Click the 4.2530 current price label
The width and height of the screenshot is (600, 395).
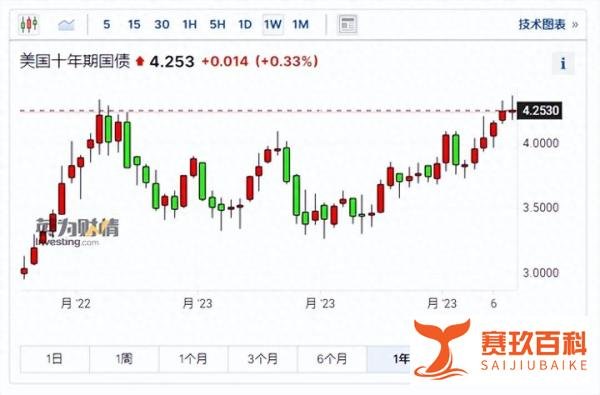click(539, 111)
